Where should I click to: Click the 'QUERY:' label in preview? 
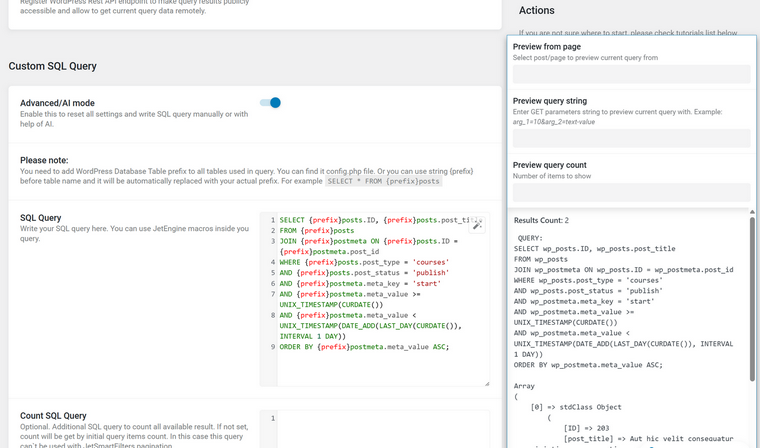(530, 238)
